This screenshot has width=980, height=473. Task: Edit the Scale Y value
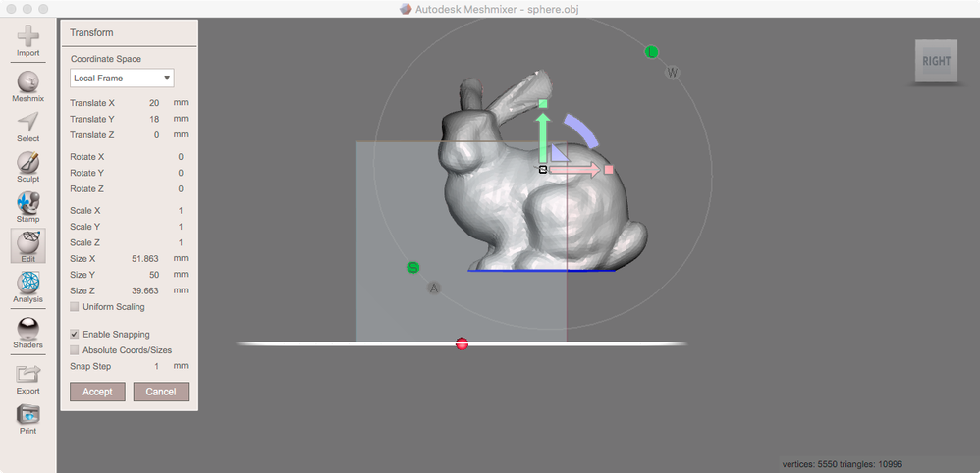(181, 227)
